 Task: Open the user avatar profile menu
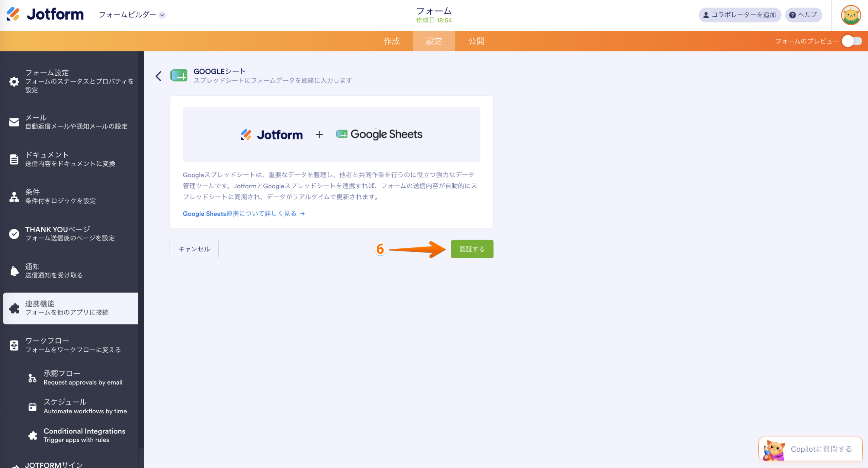[851, 15]
